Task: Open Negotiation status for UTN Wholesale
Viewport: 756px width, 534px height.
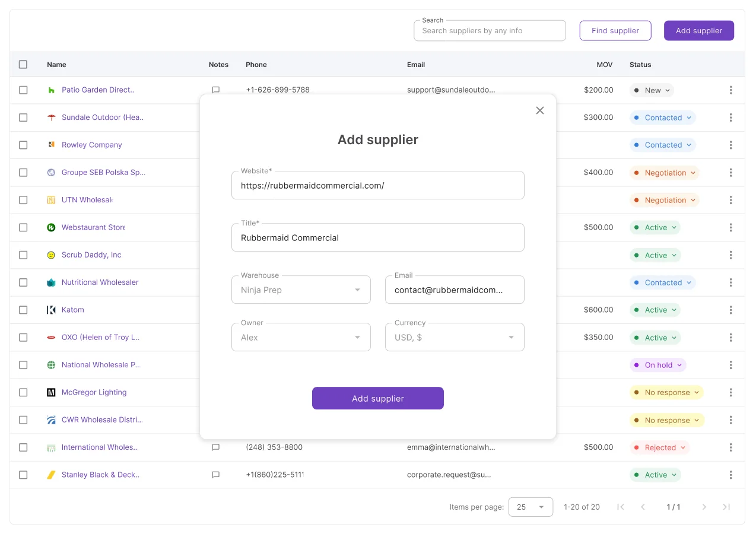Action: 665,200
